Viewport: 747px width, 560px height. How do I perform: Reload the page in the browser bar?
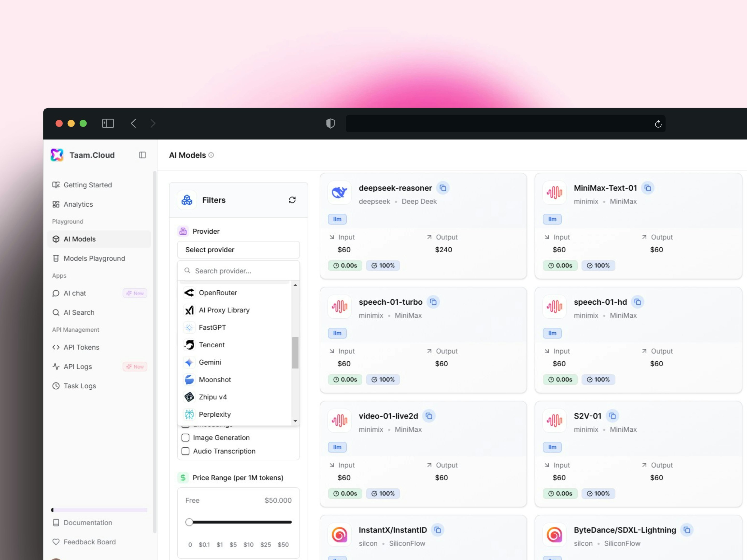coord(658,124)
